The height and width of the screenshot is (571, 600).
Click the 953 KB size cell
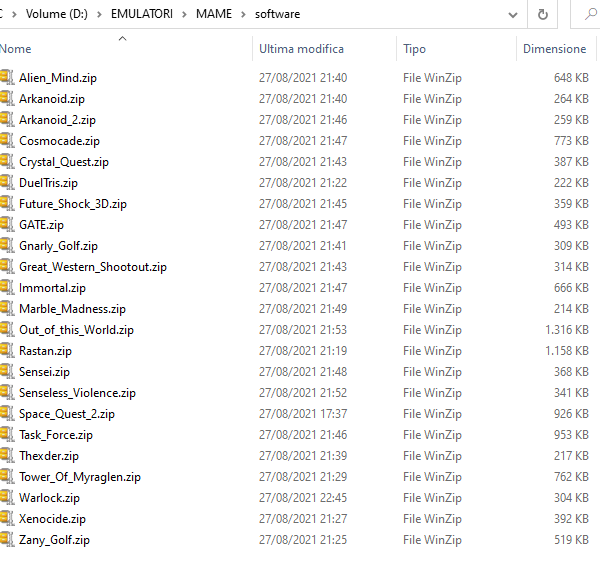[571, 435]
